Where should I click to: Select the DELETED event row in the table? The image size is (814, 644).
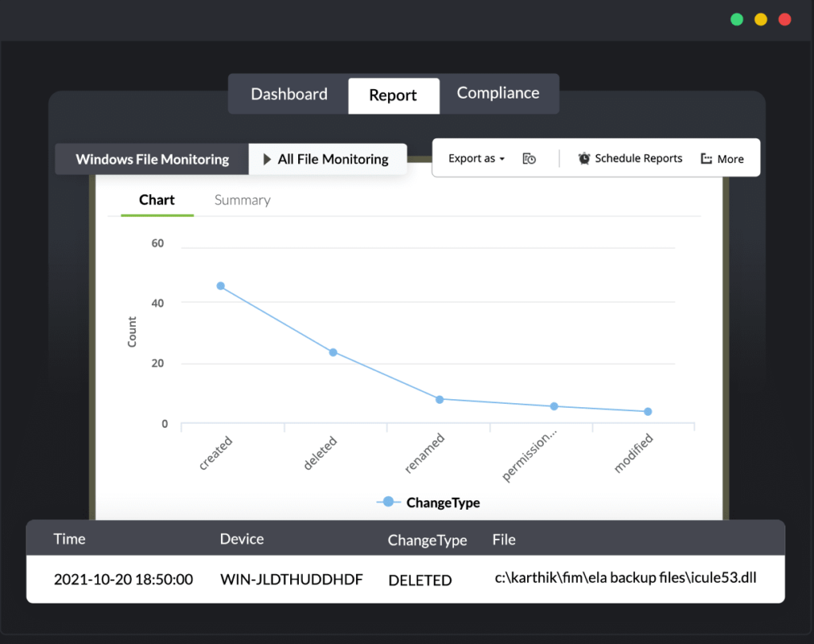point(420,580)
